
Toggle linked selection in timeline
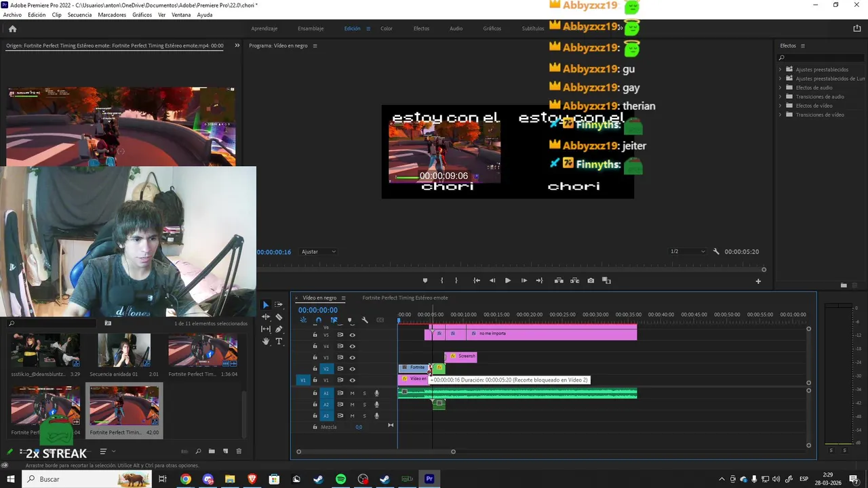pyautogui.click(x=334, y=320)
